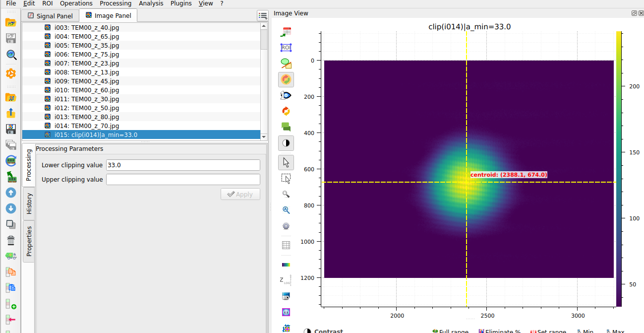
Task: Click the paste metadata icon
Action: click(x=11, y=287)
